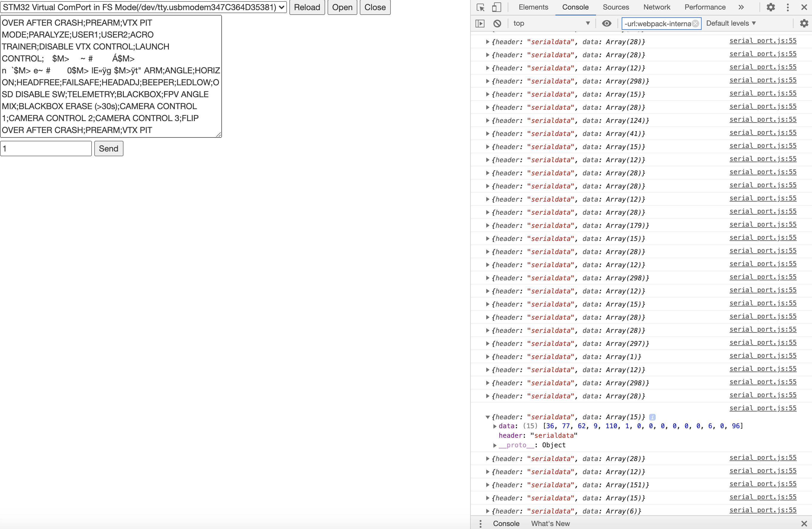Open serial_port.js:55 link beside Array(41)

tap(763, 133)
